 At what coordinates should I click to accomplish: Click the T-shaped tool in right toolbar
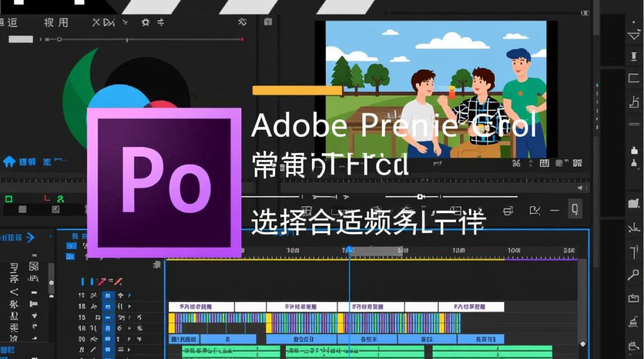pos(633,251)
